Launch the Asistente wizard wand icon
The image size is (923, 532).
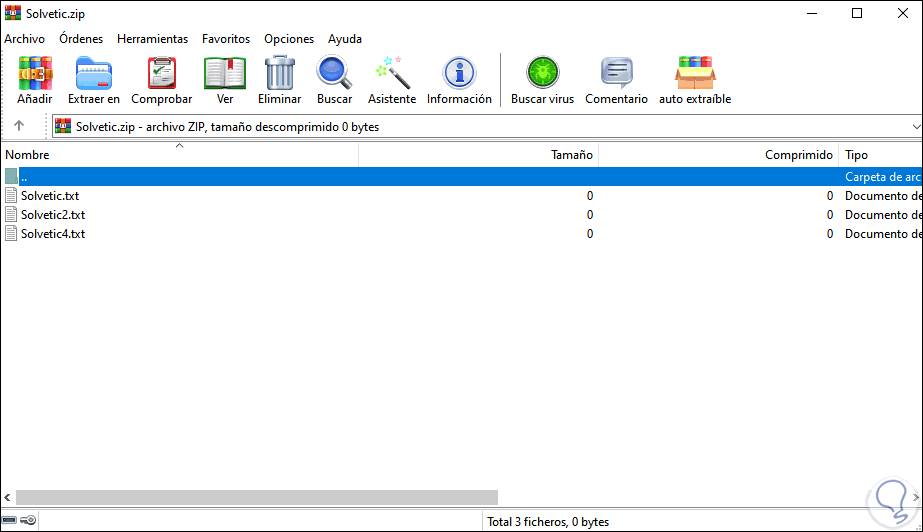point(392,73)
